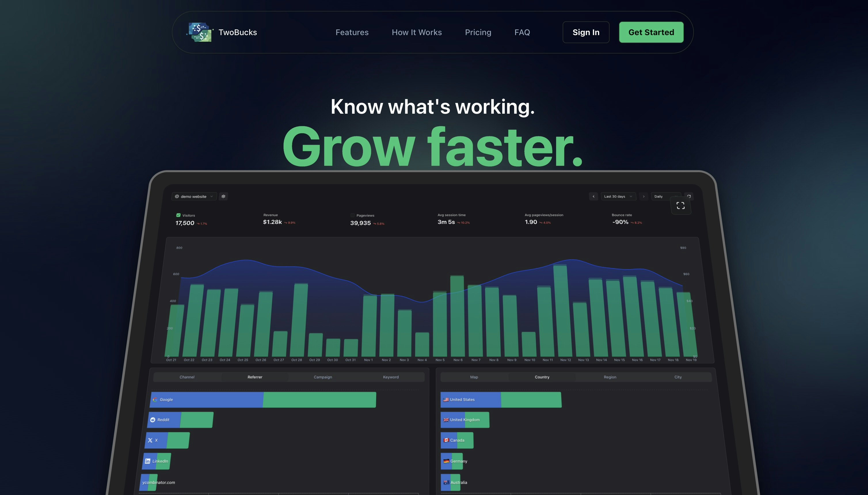The height and width of the screenshot is (495, 868).
Task: Switch to the Map tab
Action: (474, 377)
